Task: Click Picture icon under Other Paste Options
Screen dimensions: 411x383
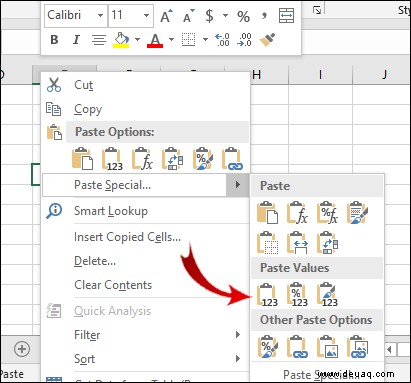Action: tap(327, 347)
